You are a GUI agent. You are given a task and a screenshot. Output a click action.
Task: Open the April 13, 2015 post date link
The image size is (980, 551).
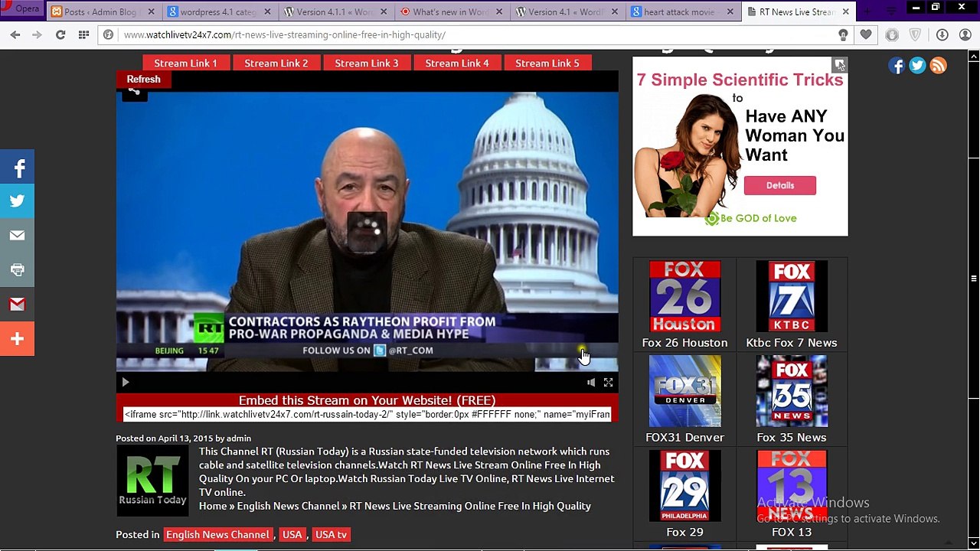point(185,439)
